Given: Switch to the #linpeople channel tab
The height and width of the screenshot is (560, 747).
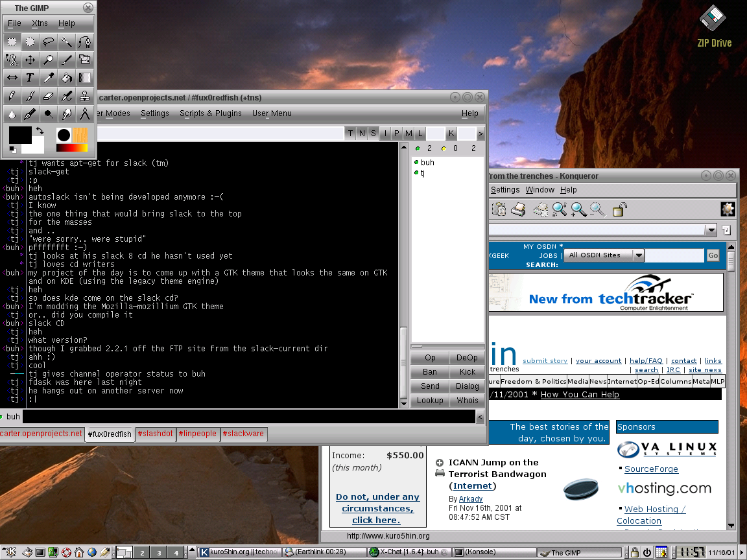Looking at the screenshot, I should point(197,434).
